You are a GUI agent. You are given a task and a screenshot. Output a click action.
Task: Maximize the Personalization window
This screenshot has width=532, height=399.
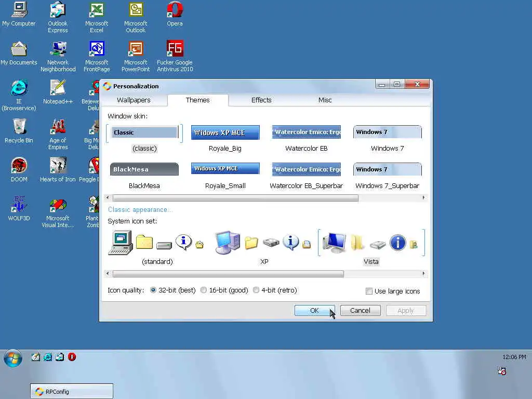396,84
